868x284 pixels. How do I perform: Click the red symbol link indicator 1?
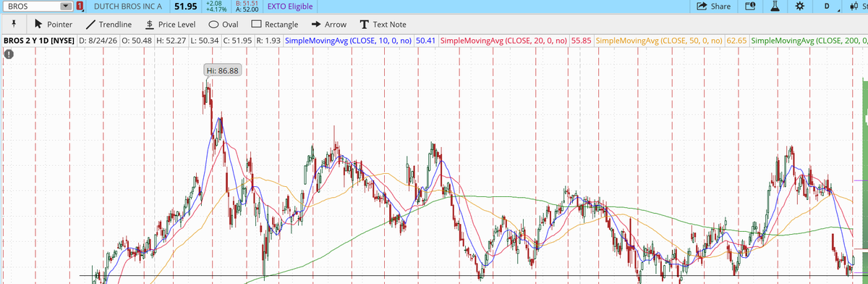coord(80,6)
